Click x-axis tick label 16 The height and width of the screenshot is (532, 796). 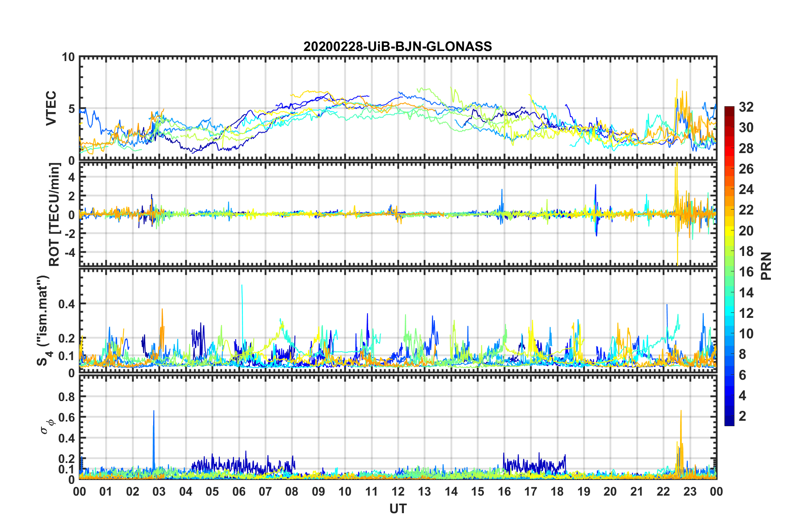pos(504,491)
